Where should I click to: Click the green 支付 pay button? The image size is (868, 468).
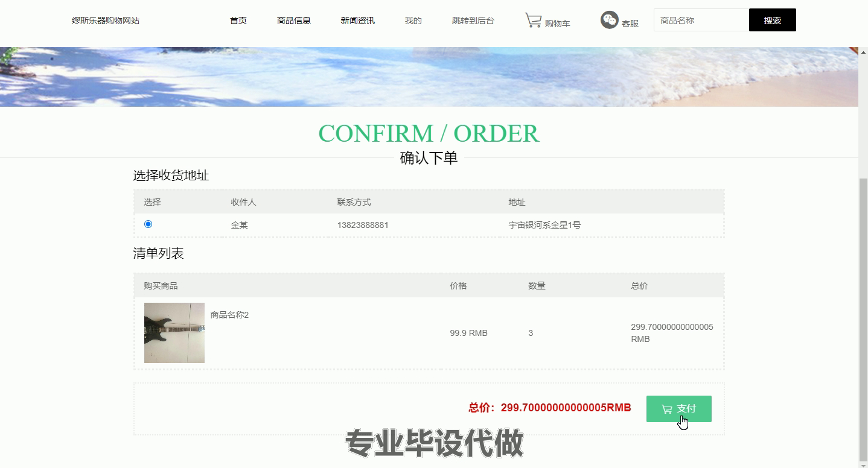coord(679,409)
